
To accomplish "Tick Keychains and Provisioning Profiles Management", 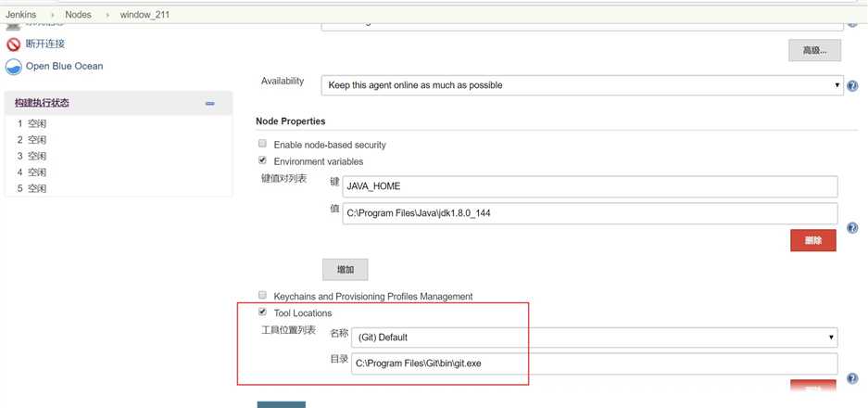I will (263, 296).
